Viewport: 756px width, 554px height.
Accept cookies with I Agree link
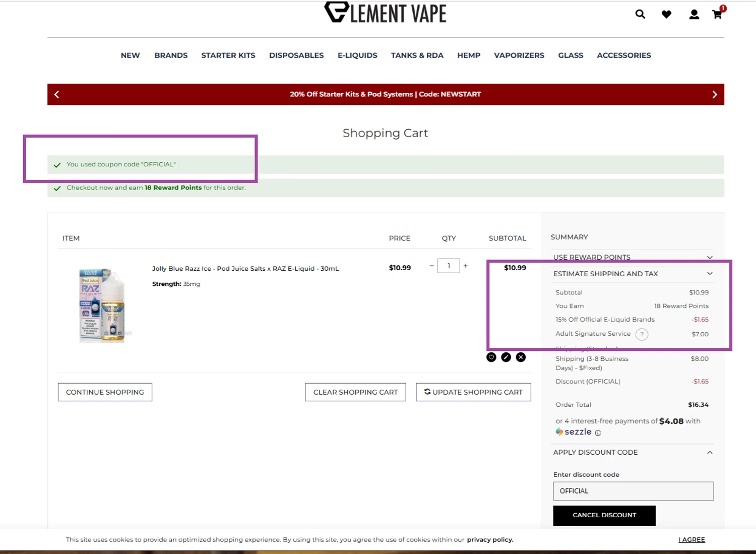point(691,540)
